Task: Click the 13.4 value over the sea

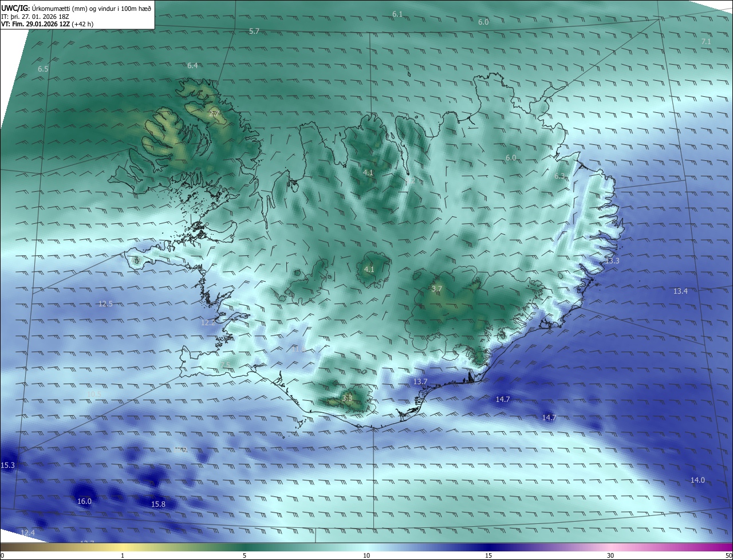Action: click(680, 291)
